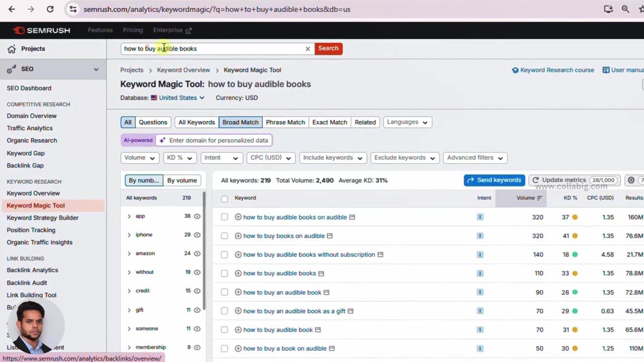Click the browser address bar URL

point(217,9)
